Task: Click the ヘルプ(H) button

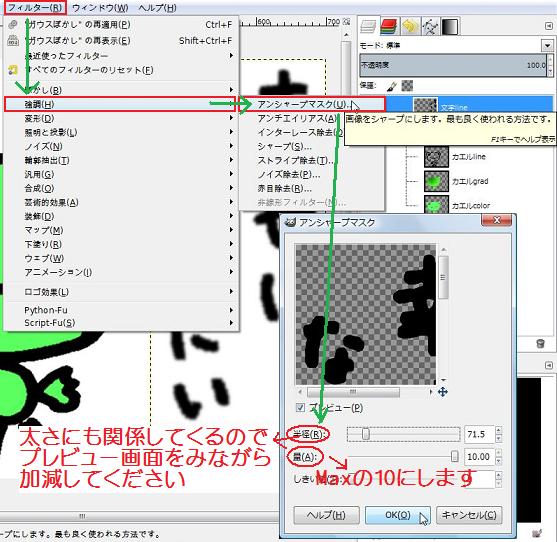Action: 326,515
